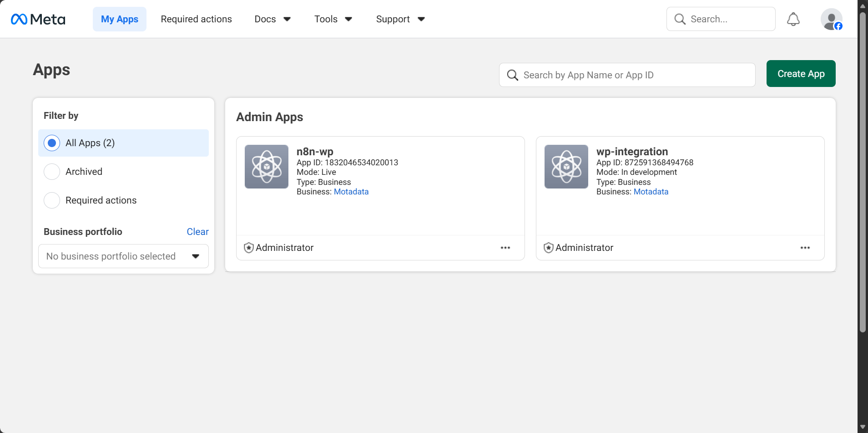Image resolution: width=868 pixels, height=433 pixels.
Task: Click App ID: 872591368494768 text
Action: (645, 163)
